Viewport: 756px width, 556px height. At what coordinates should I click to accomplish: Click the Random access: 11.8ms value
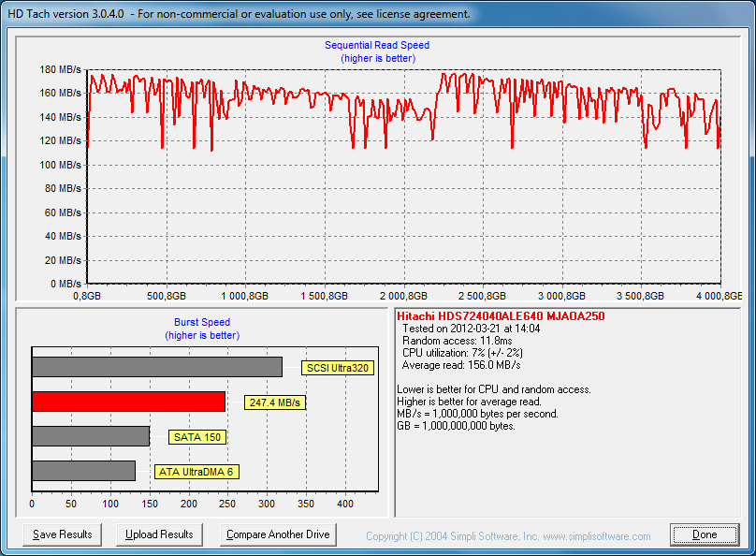(458, 341)
